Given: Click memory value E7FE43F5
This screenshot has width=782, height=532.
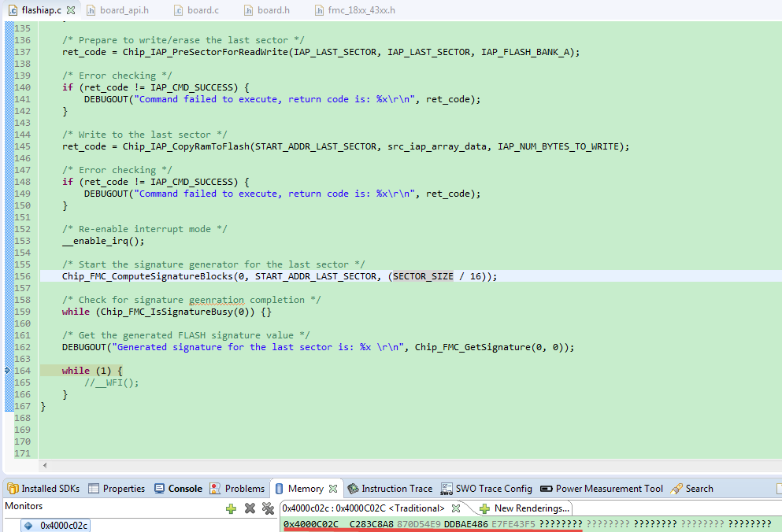Looking at the screenshot, I should coord(513,524).
